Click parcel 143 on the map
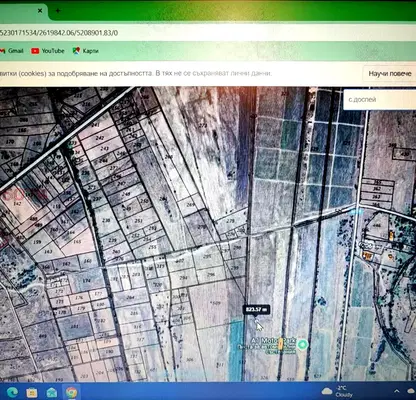The height and width of the screenshot is (400, 416). (49, 251)
